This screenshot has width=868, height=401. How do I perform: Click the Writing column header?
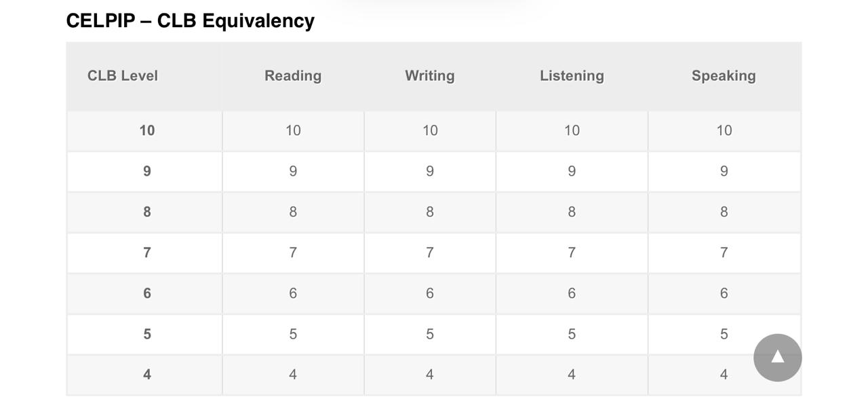[429, 75]
